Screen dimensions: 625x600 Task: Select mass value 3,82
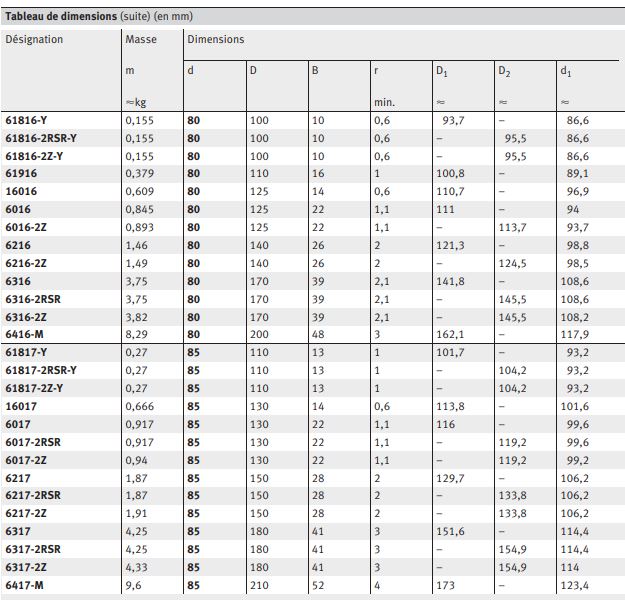pos(136,317)
